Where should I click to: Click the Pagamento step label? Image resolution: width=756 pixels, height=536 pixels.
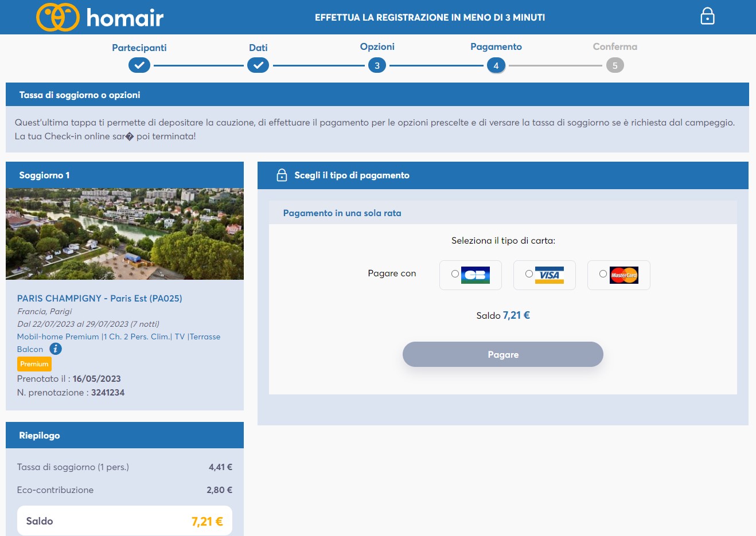[x=496, y=46]
